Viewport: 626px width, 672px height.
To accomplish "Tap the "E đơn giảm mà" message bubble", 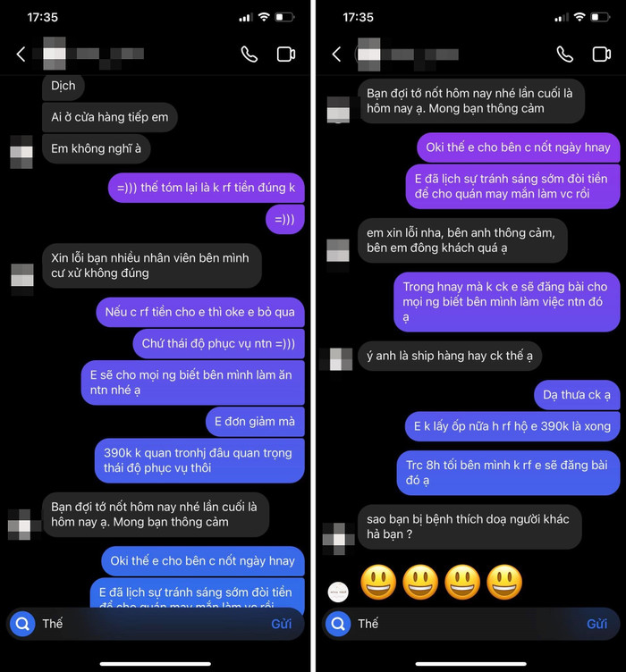I will (x=255, y=422).
